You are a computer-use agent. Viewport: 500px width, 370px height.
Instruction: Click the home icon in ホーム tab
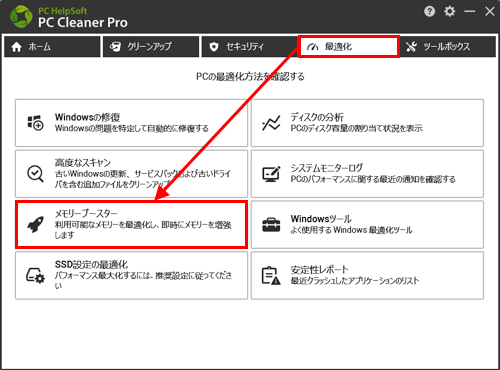16,47
